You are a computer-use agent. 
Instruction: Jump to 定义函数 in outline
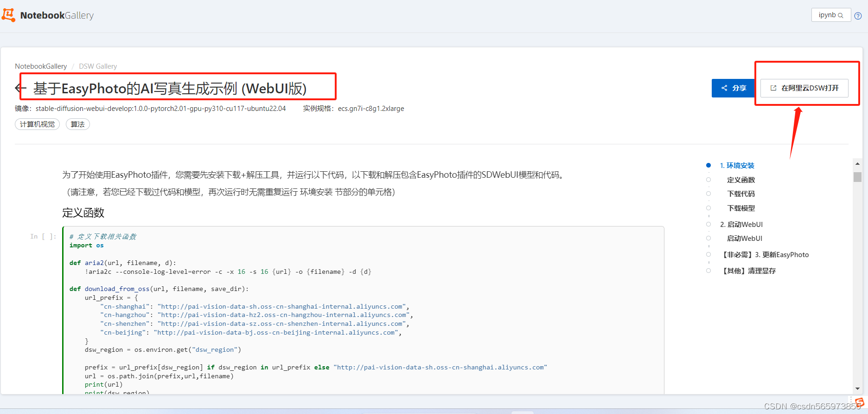[x=741, y=180]
